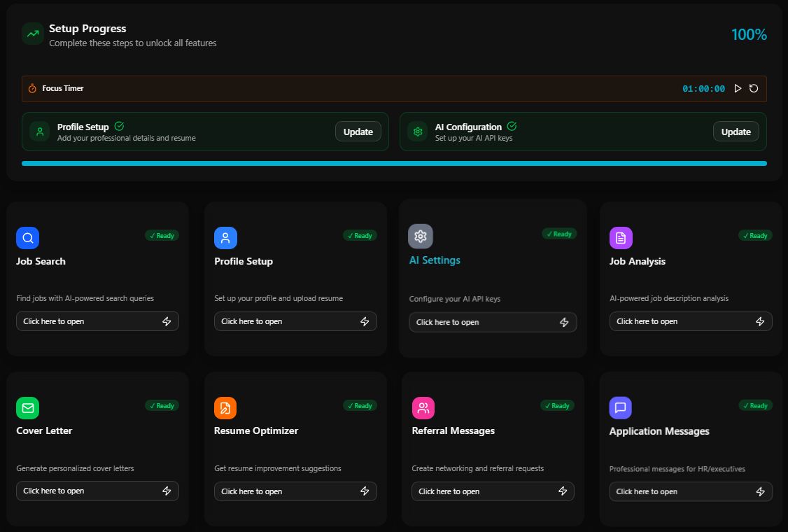This screenshot has height=532, width=788.
Task: Click 'AI-powered job description analysis' text
Action: [669, 298]
